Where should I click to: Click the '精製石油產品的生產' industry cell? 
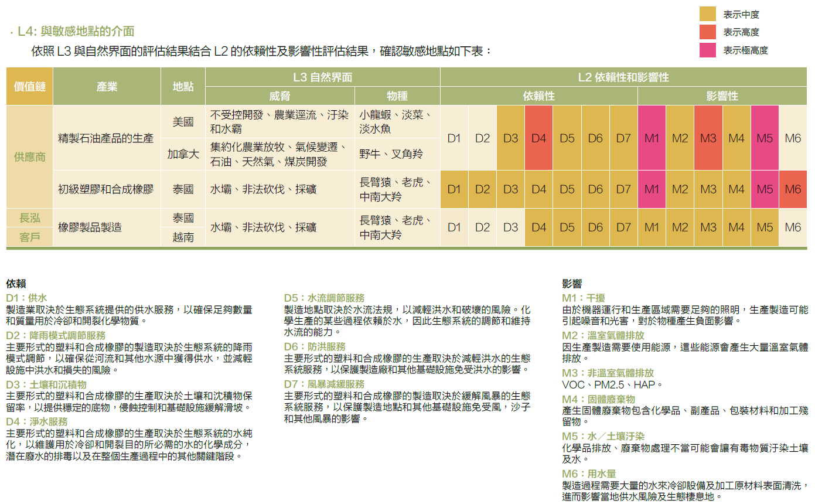pyautogui.click(x=107, y=138)
